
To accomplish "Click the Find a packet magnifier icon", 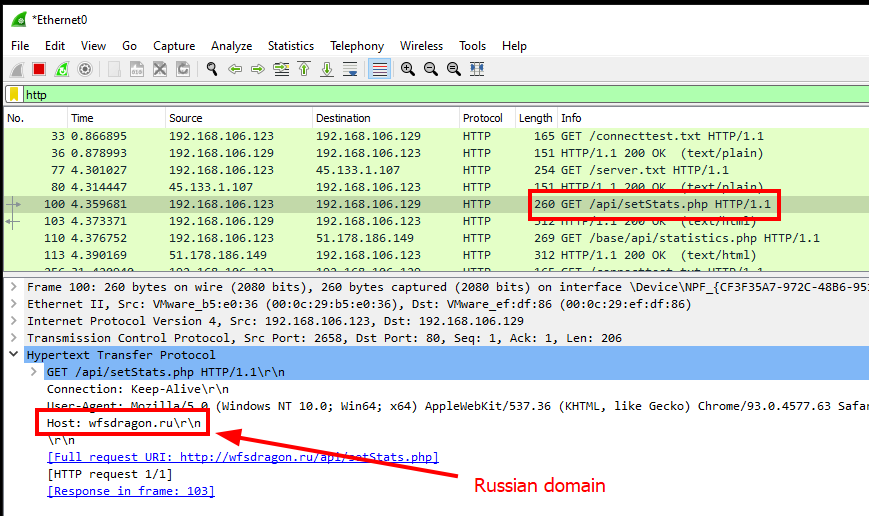I will pos(212,69).
